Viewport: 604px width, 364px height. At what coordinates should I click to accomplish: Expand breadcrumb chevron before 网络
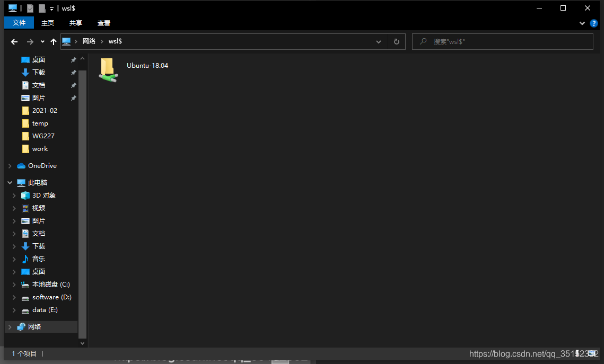76,41
